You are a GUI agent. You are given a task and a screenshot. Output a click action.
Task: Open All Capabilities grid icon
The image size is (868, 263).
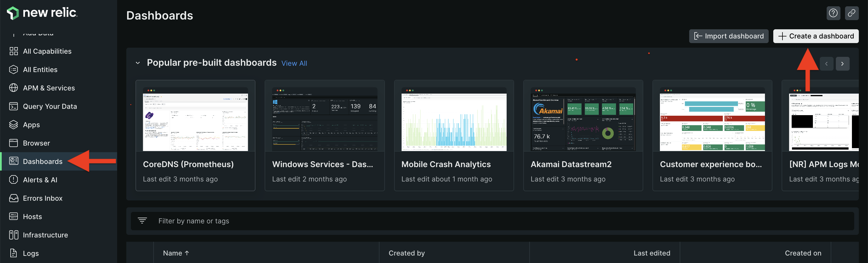click(13, 51)
